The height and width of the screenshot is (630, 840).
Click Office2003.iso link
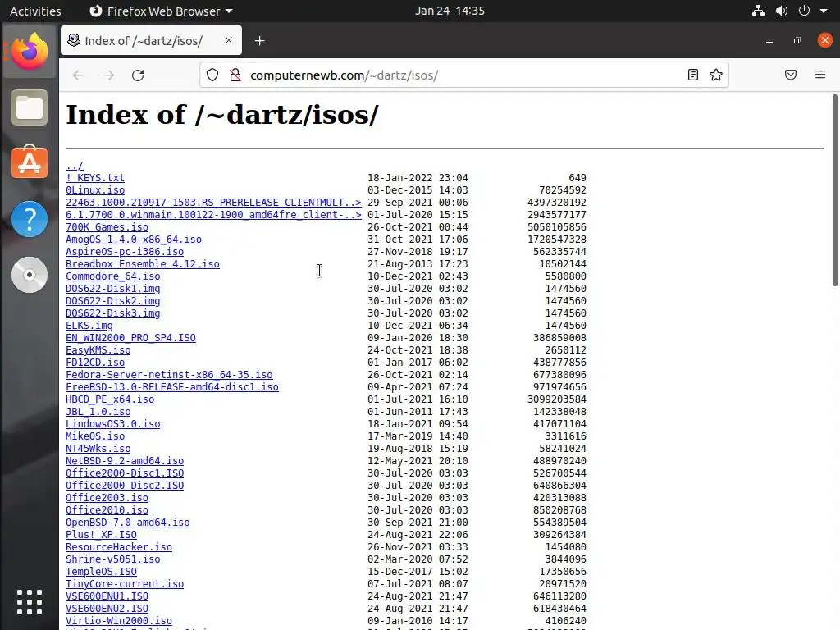point(107,498)
